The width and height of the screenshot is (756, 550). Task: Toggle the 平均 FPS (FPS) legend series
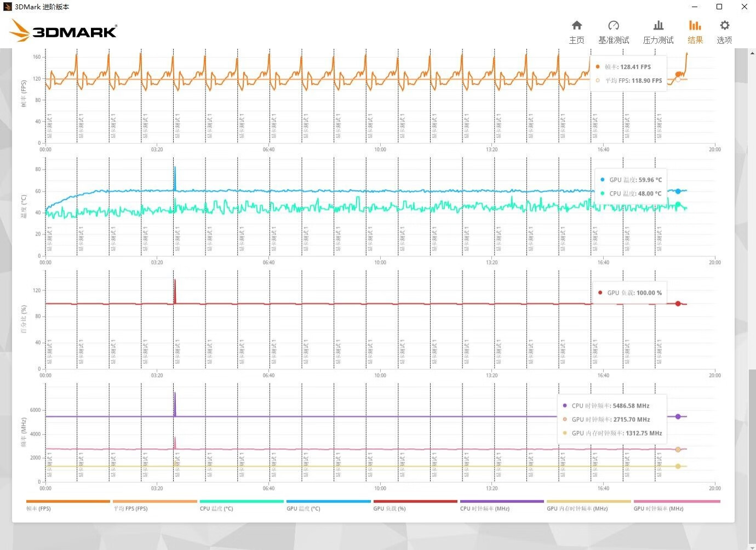(154, 505)
